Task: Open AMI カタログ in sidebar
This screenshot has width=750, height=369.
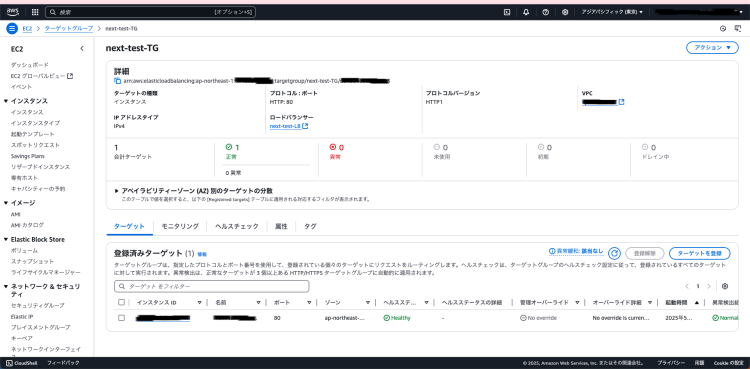Action: (27, 225)
